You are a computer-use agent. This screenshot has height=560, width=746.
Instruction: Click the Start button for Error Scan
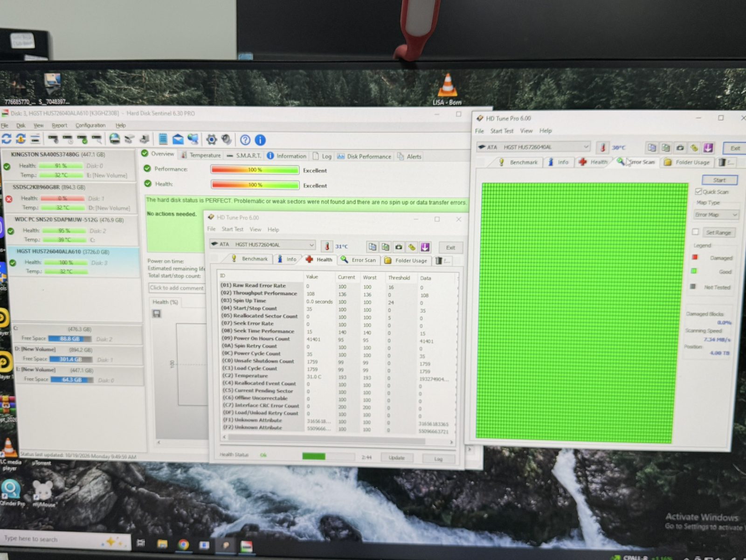tap(719, 180)
